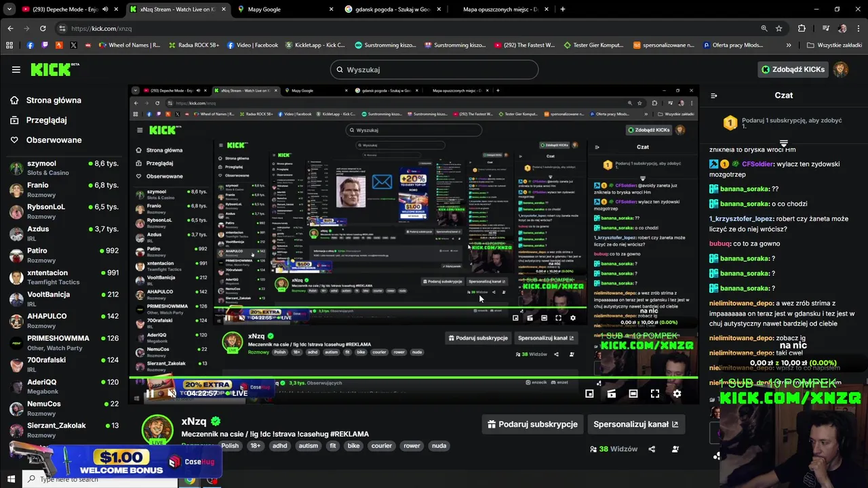Click the follow user icon beside share
Screen dimensions: 868x488
(x=675, y=449)
